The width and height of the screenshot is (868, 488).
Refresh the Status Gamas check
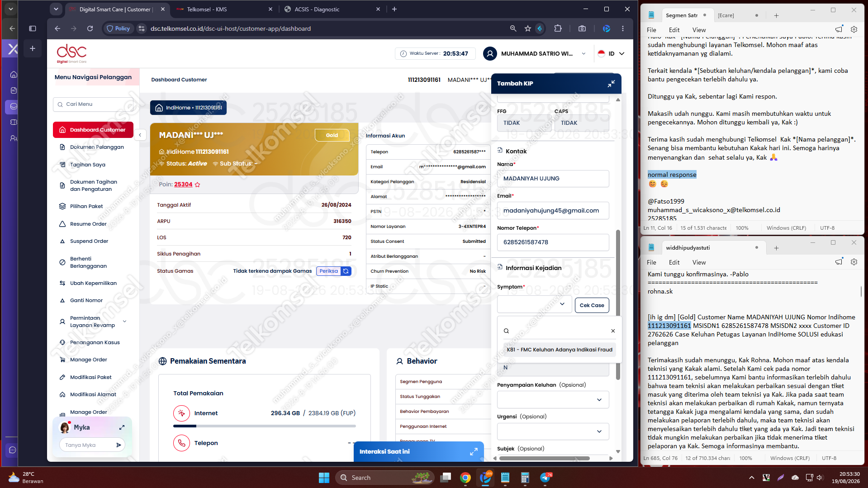coord(346,271)
